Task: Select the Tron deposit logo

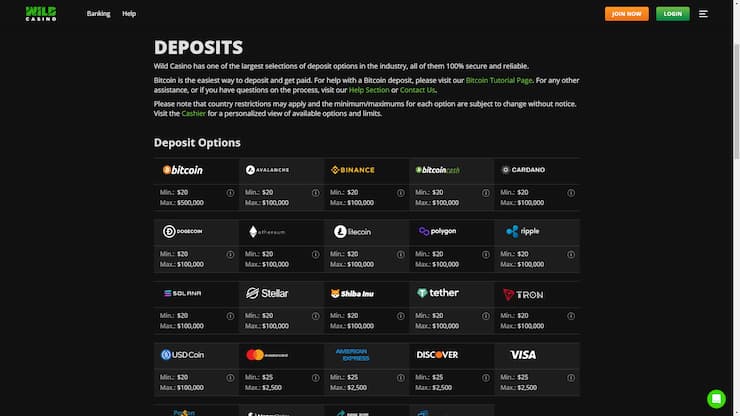Action: 523,295
